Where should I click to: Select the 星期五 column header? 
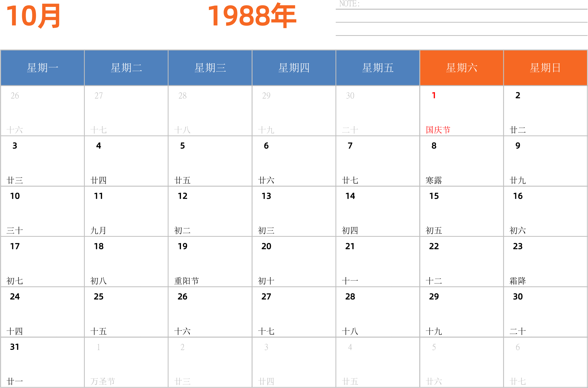378,68
